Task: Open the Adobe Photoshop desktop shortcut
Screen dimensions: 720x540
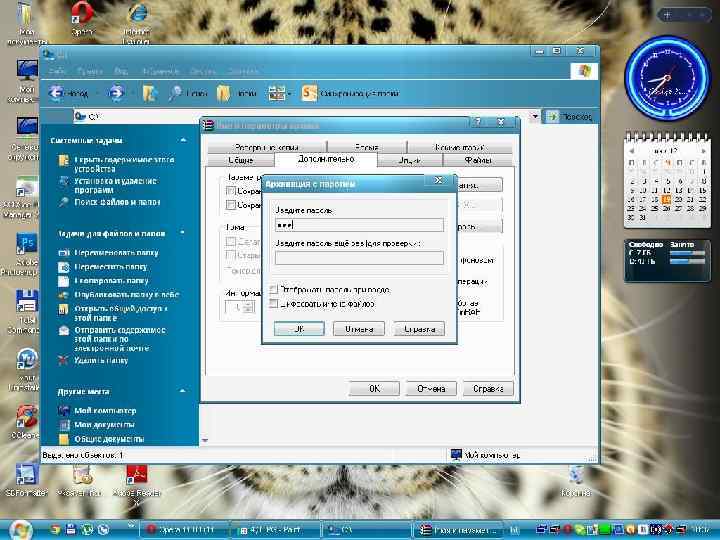Action: pyautogui.click(x=25, y=254)
